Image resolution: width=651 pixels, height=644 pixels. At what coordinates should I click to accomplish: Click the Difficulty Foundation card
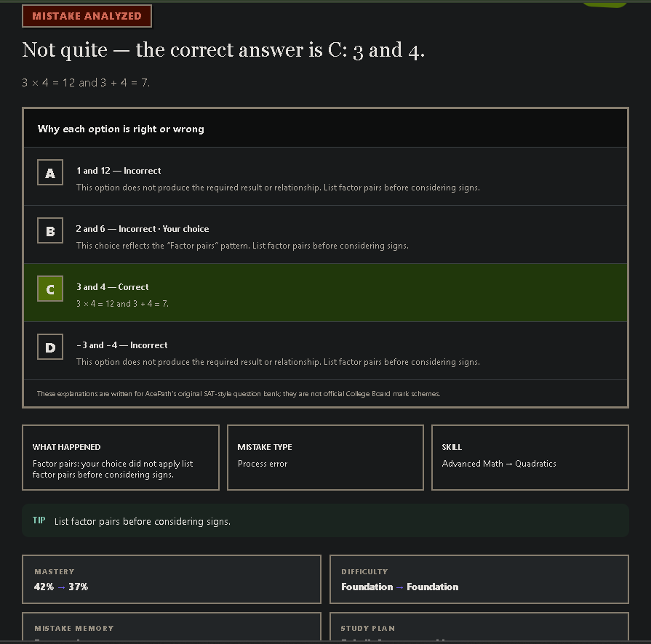(x=479, y=579)
